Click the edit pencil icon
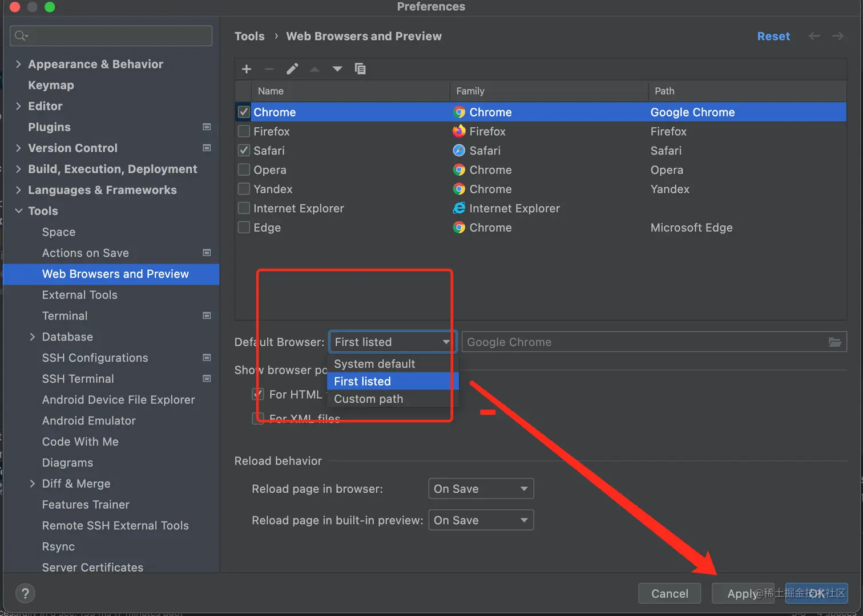Screen dimensions: 863x616 (x=292, y=69)
